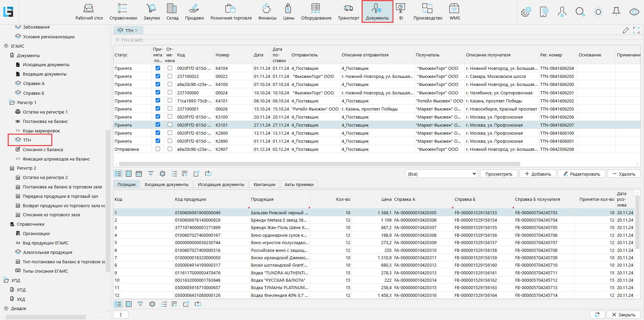Collapse the ТТН ЕГАИС section header
The width and height of the screenshot is (644, 320).
coord(117,40)
